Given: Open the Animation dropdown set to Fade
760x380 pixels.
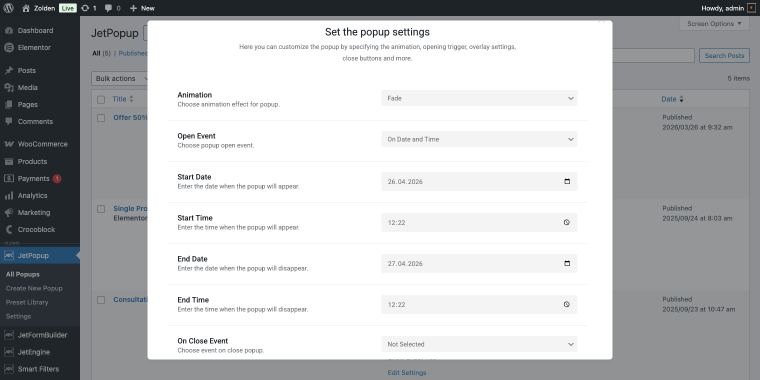Looking at the screenshot, I should pyautogui.click(x=479, y=98).
